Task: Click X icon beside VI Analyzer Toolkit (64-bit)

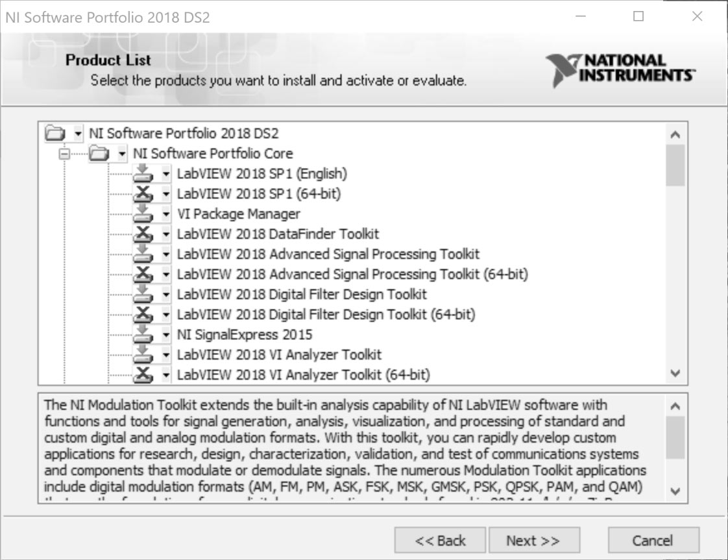Action: tap(143, 374)
